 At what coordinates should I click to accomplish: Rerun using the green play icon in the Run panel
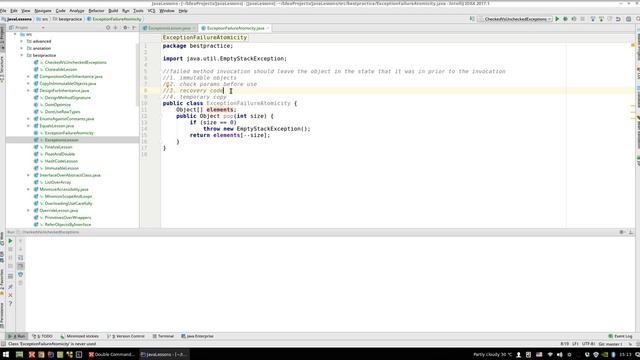(x=11, y=241)
